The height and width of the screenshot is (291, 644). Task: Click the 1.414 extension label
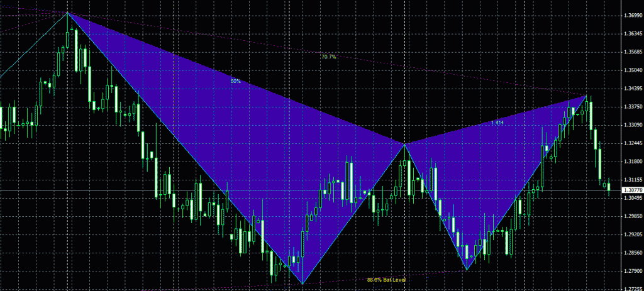[497, 123]
